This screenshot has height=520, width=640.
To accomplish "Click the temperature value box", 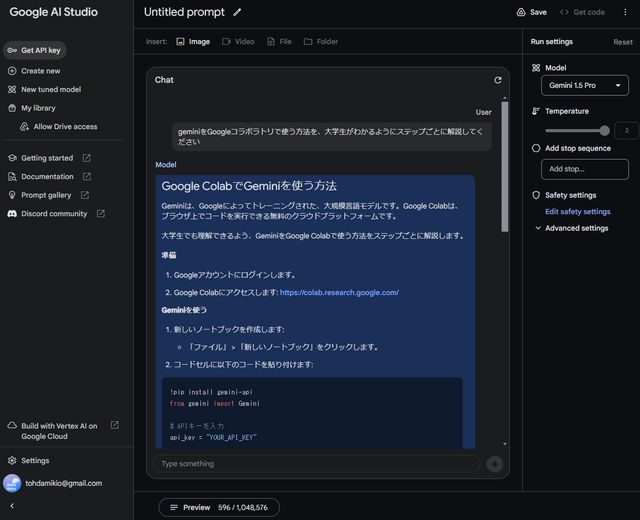I will pos(626,131).
